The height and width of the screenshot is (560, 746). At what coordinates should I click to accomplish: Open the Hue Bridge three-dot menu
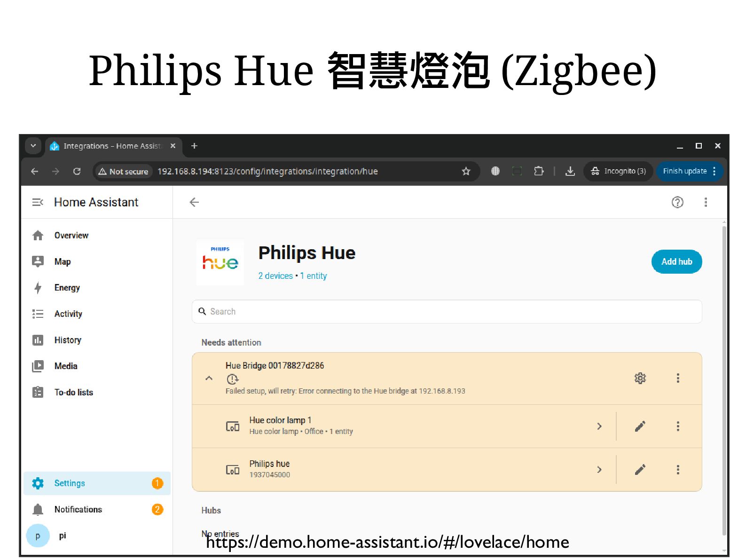point(677,378)
